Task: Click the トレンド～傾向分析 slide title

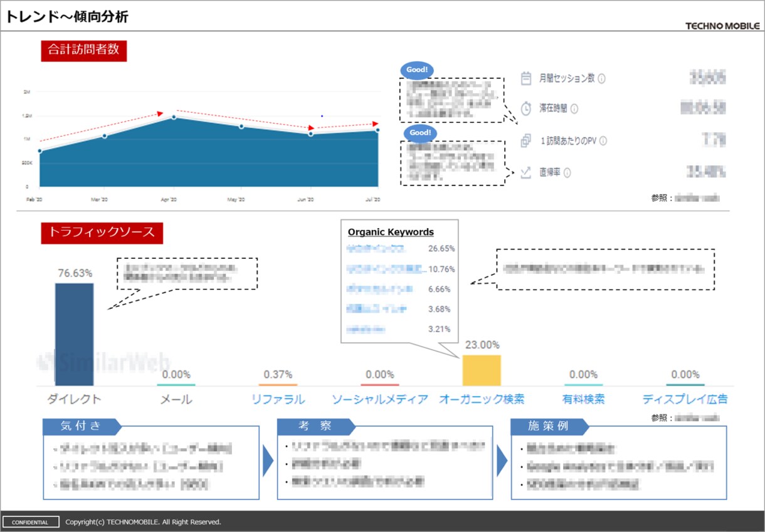Action: click(x=66, y=18)
